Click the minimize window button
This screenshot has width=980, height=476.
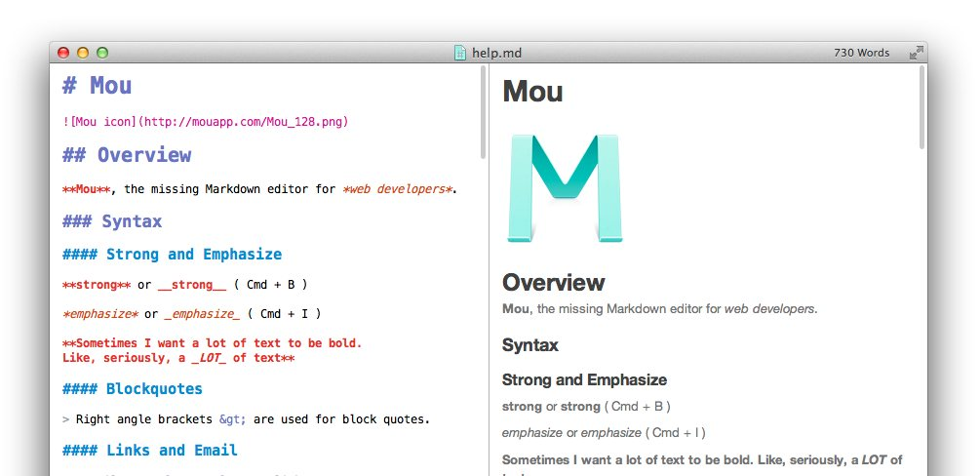click(x=83, y=54)
